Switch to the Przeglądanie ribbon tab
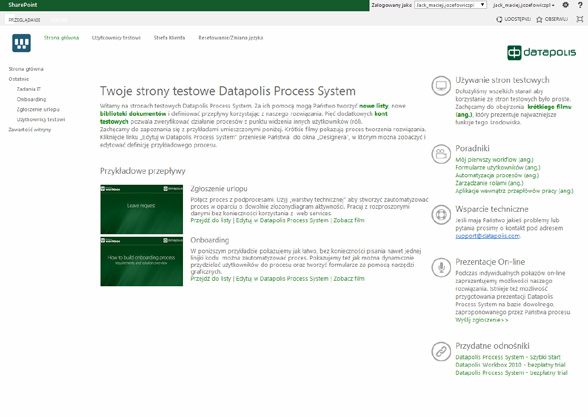This screenshot has width=588, height=417. [24, 20]
